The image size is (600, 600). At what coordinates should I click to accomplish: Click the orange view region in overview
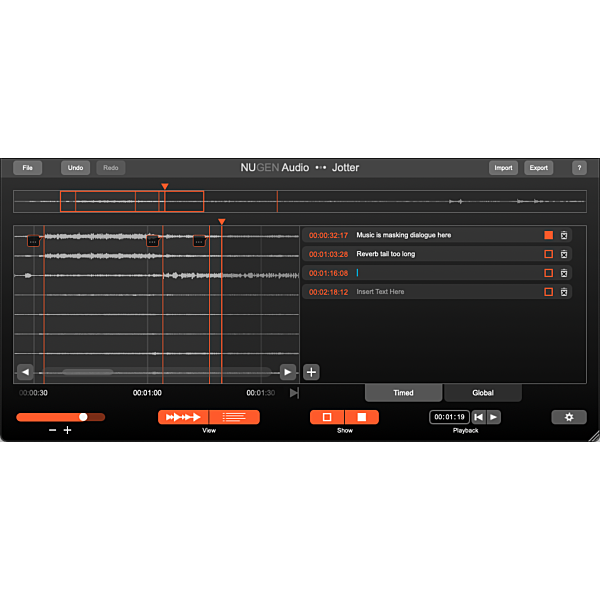(132, 201)
